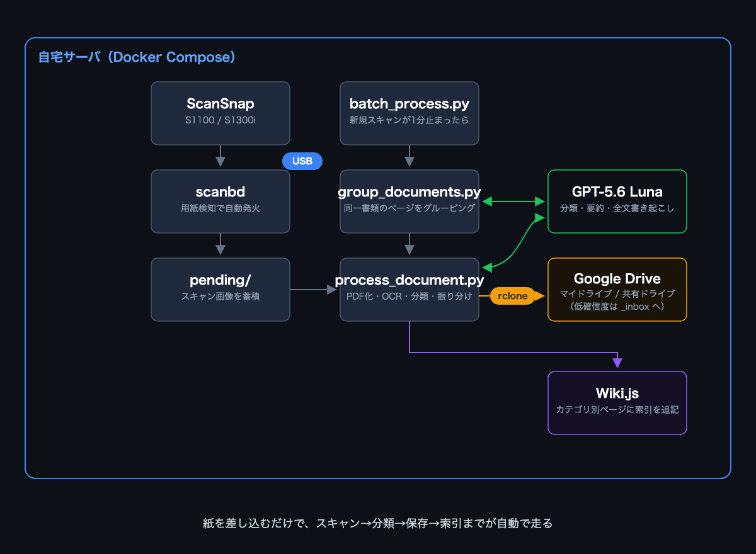
Task: Click the bottom caption starting 紙を差し込むだけで
Action: [x=378, y=523]
